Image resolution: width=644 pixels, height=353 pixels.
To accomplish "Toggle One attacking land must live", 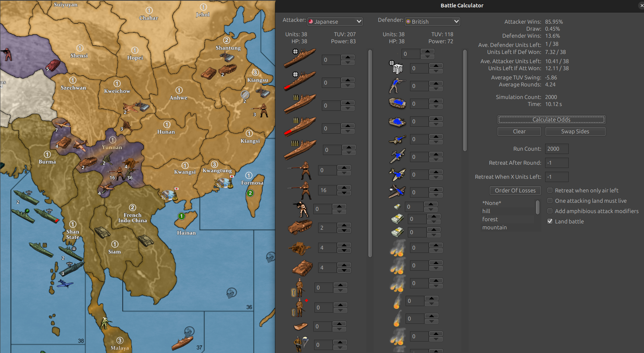I will click(550, 201).
